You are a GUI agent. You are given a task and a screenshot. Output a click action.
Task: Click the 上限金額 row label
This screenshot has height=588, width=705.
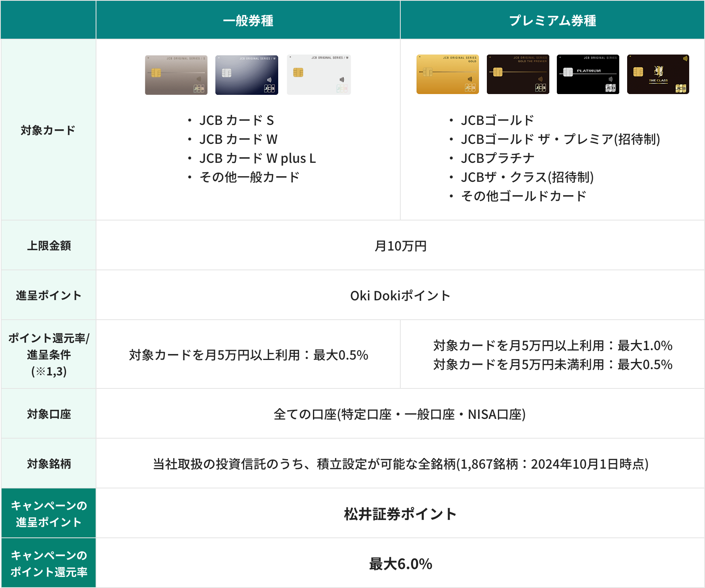[48, 245]
